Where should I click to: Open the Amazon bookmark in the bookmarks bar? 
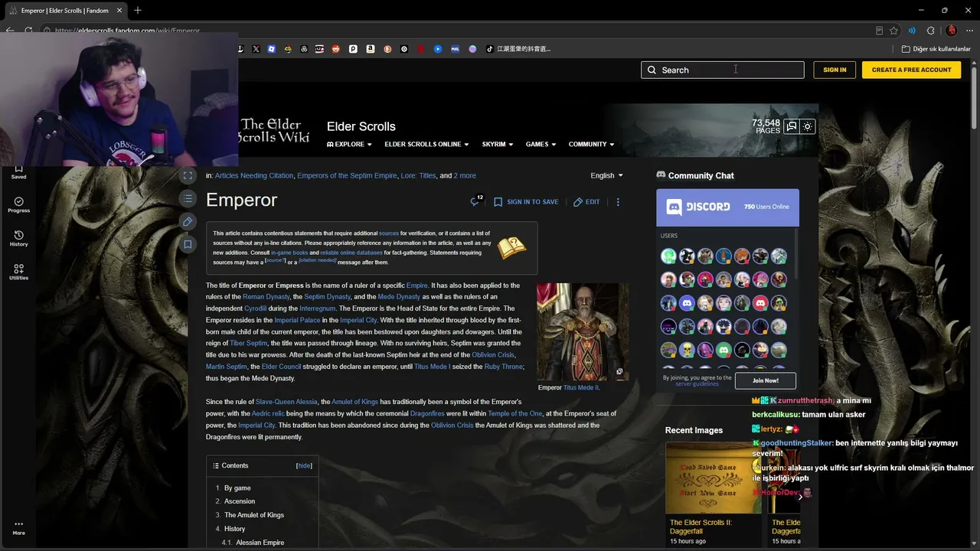coord(371,49)
